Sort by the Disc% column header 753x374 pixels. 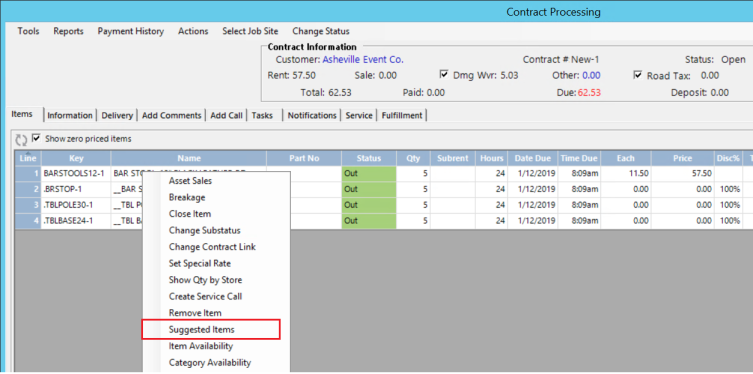729,158
